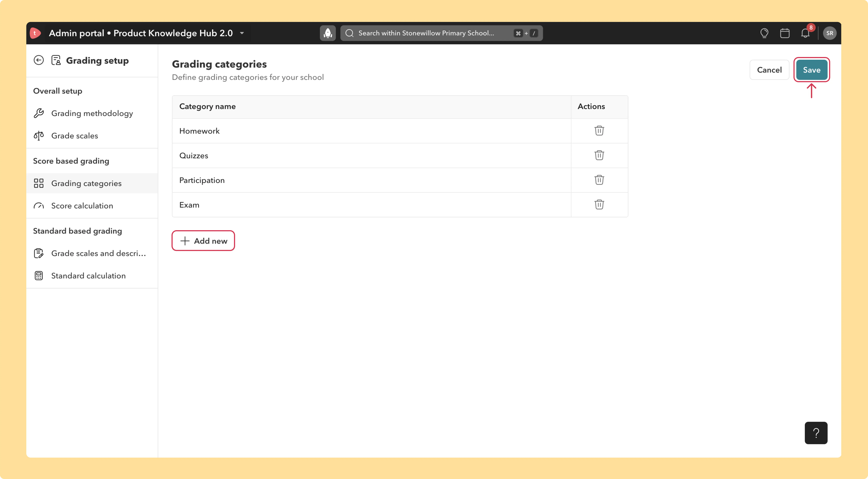
Task: Click the keyboard shortcut hint in search bar
Action: pyautogui.click(x=526, y=33)
